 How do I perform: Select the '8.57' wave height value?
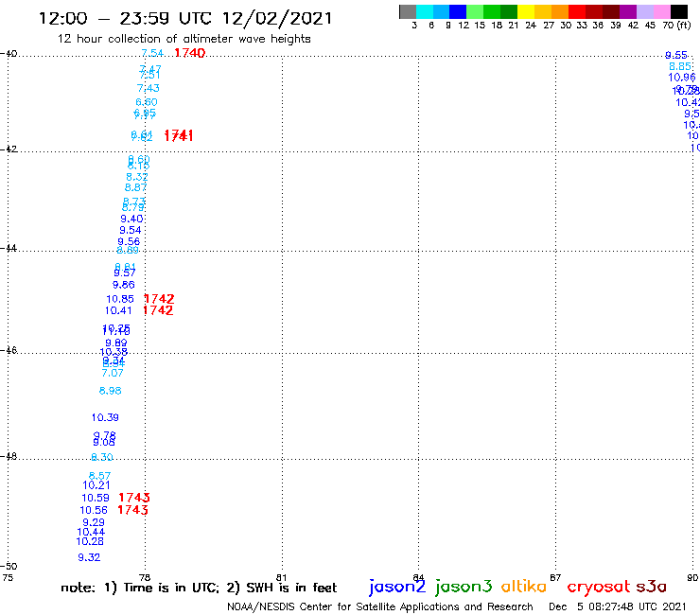99,476
